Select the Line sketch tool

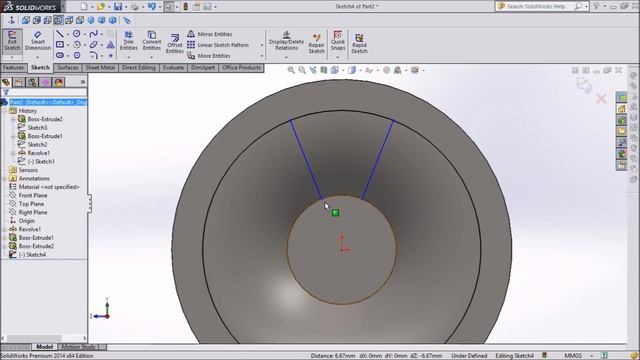tap(60, 34)
